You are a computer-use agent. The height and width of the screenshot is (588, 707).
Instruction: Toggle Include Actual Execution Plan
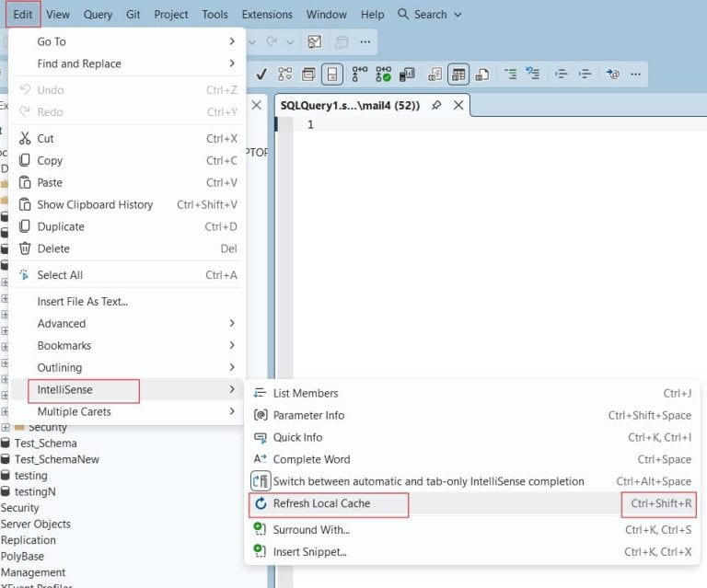coord(359,74)
